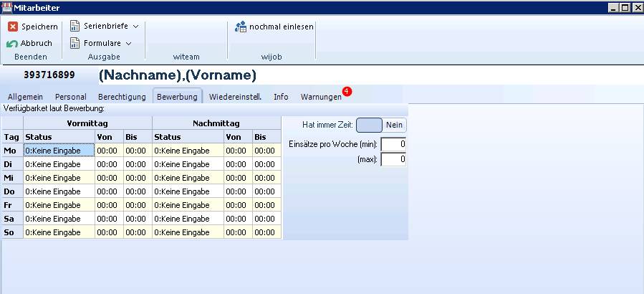Click the So row header
The height and width of the screenshot is (294, 644).
(x=13, y=232)
